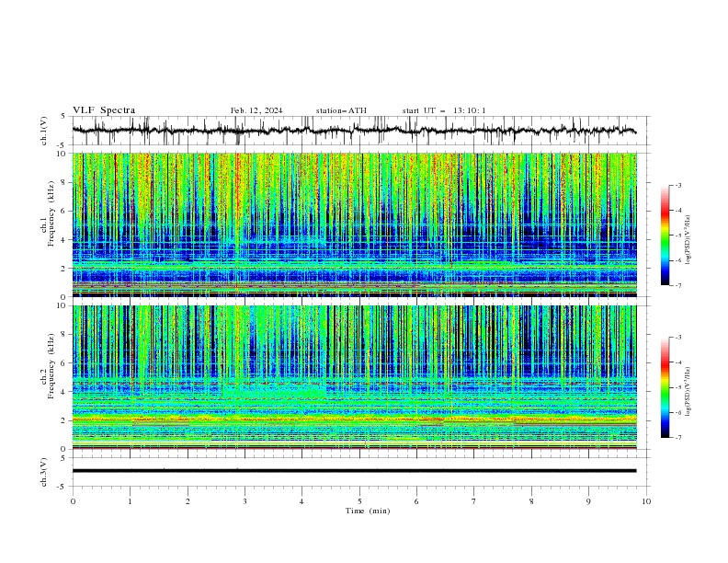Screen dimensions: 728x563
Task: Click the time axis tick label "9"
Action: click(588, 501)
